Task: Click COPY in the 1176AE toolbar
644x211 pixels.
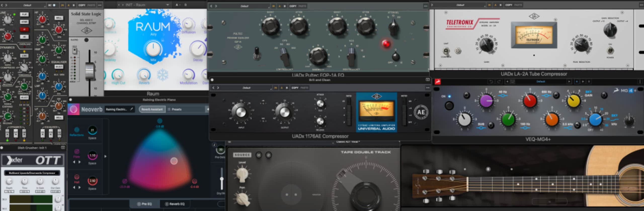Action: click(295, 88)
